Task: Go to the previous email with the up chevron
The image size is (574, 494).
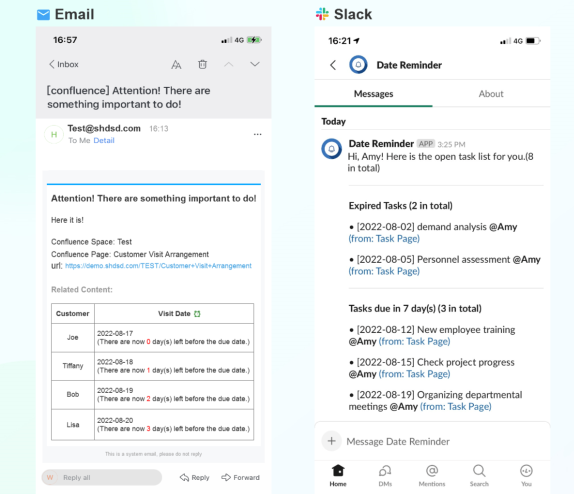Action: (229, 64)
